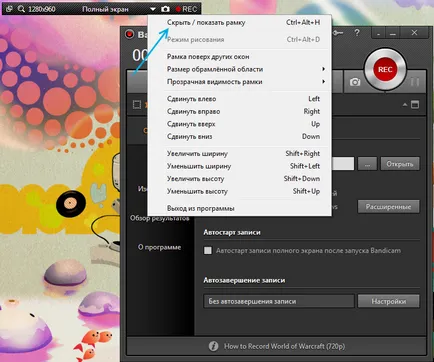Click the magnifier icon on the capture bar
This screenshot has width=434, height=362.
point(21,9)
